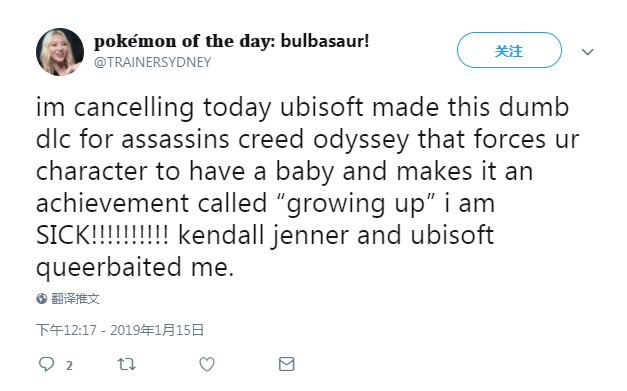Click the date 2019年1月15日
Image resolution: width=627 pixels, height=391 pixels.
pos(157,330)
